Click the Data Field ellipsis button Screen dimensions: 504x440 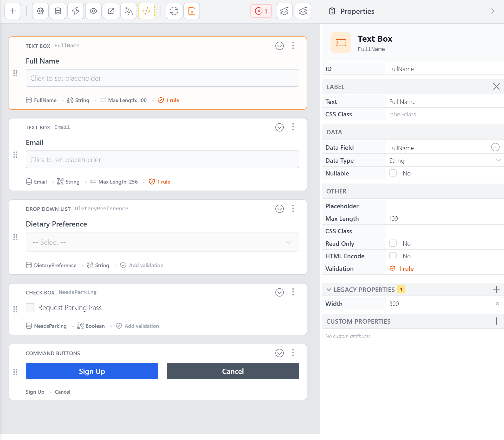coord(495,147)
